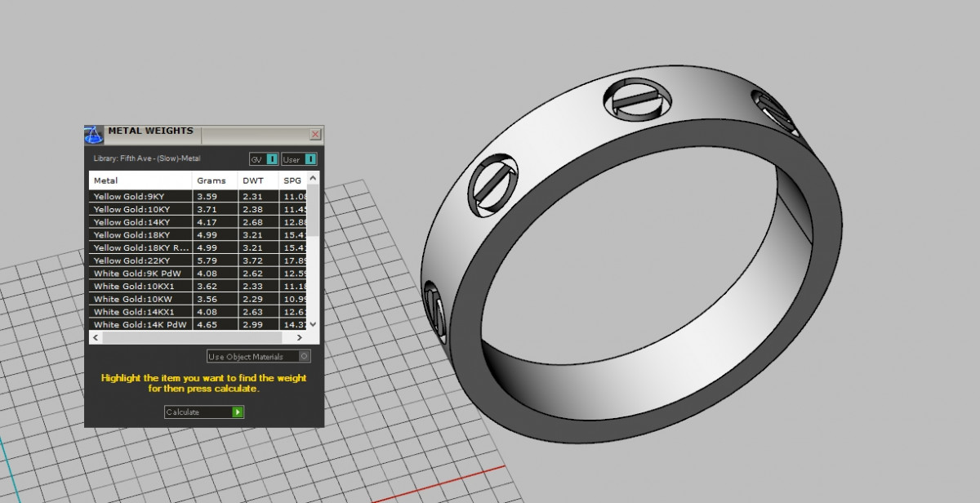Click the green arrow on Calculate
The height and width of the screenshot is (503, 980).
(238, 412)
